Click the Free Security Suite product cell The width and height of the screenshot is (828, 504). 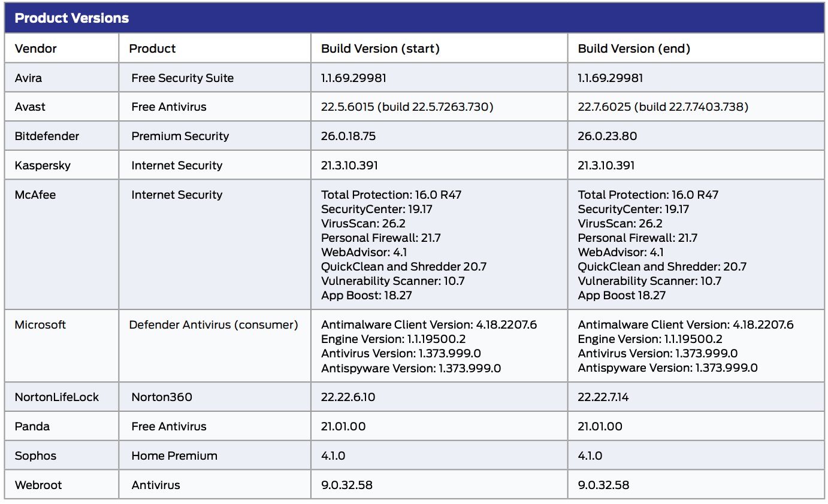pos(183,78)
